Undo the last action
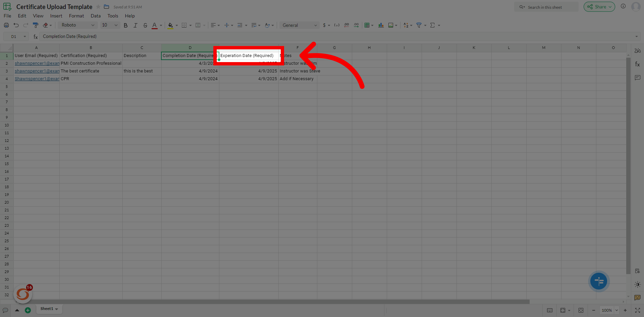This screenshot has width=644, height=317. [x=16, y=25]
